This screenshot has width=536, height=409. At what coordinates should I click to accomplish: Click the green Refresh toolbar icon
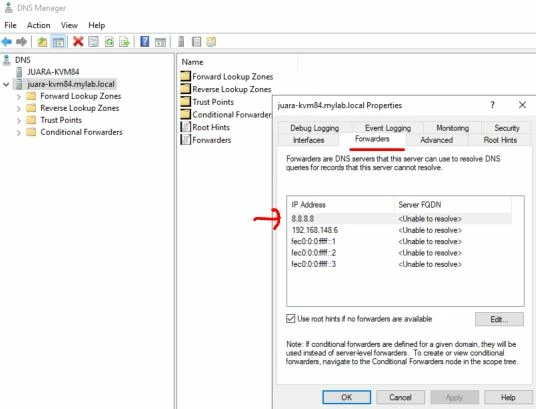tap(109, 42)
